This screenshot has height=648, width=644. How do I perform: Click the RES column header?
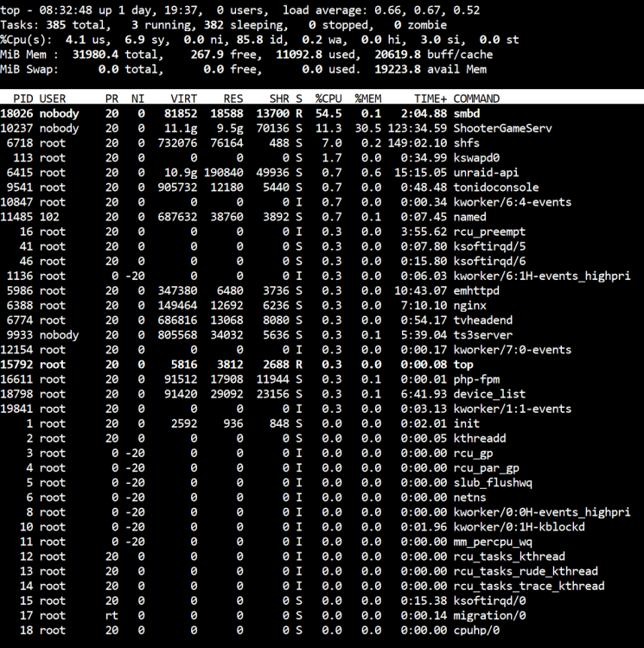tap(233, 98)
